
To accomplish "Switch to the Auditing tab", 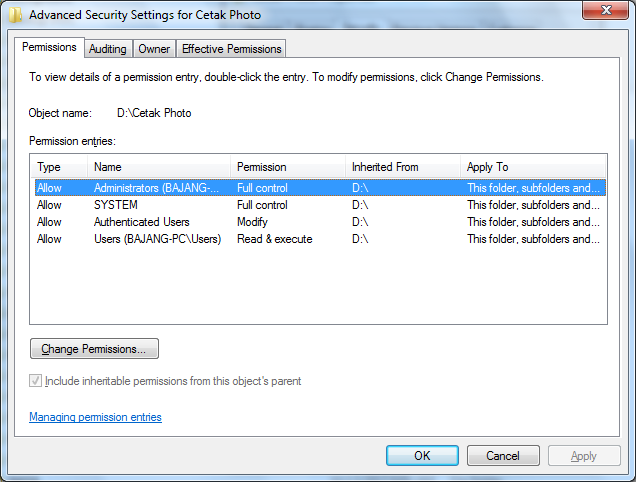I will [107, 48].
